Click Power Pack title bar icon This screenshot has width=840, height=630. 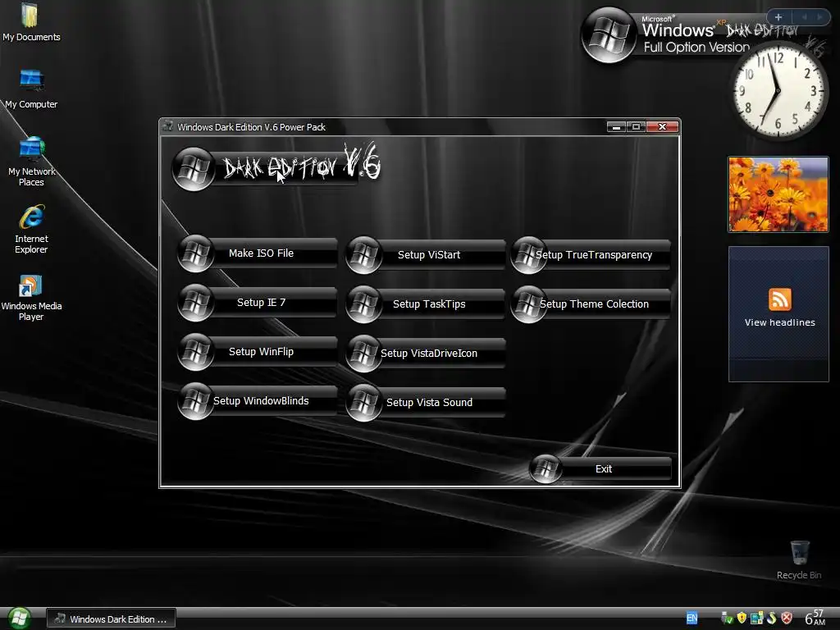click(168, 126)
